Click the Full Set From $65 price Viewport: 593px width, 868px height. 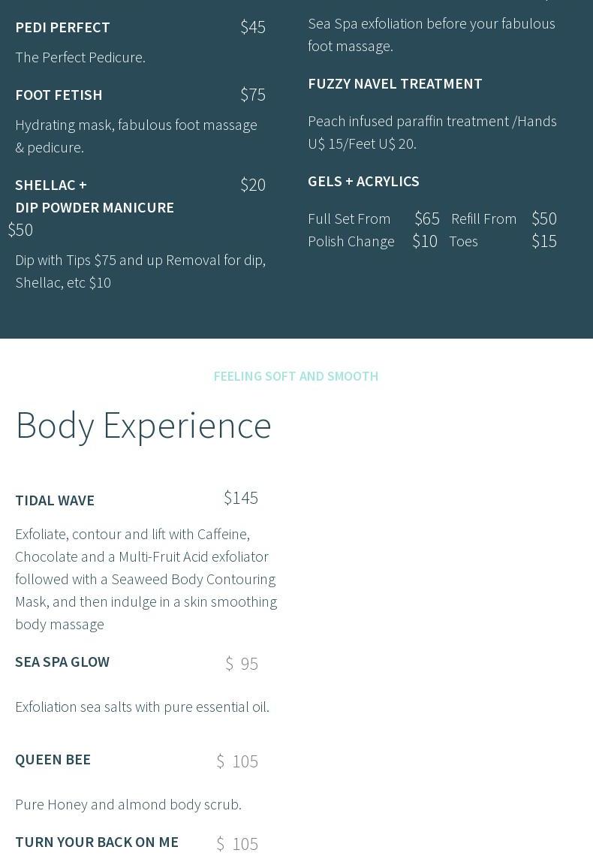(427, 219)
